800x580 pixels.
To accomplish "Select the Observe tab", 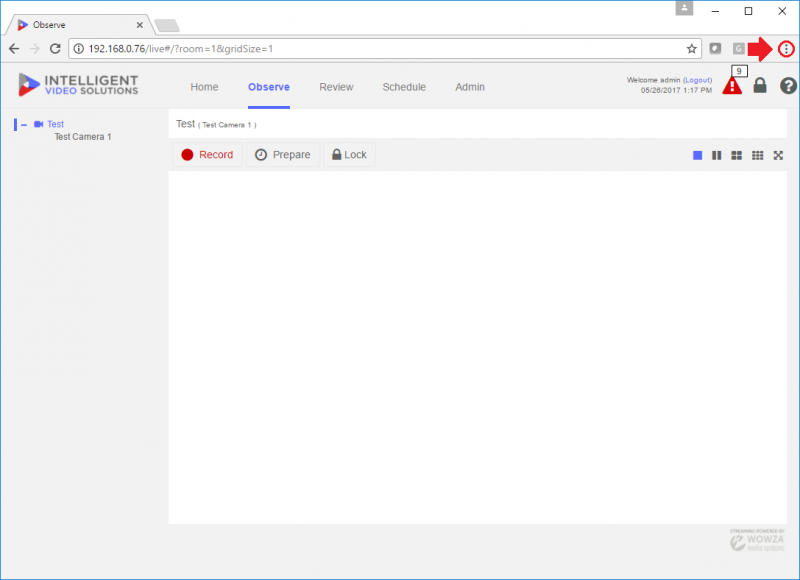I will (269, 87).
